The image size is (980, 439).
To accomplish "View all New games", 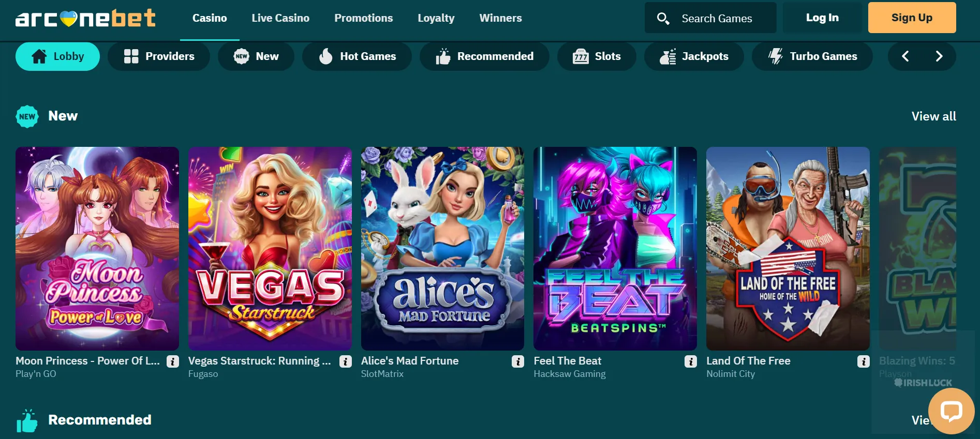I will click(933, 116).
